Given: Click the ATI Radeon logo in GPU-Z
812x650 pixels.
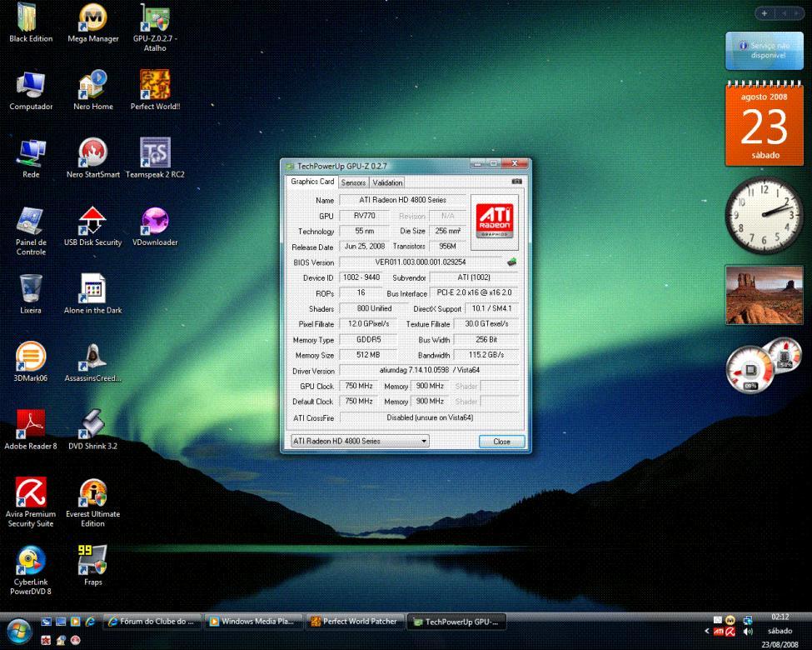Looking at the screenshot, I should 495,221.
